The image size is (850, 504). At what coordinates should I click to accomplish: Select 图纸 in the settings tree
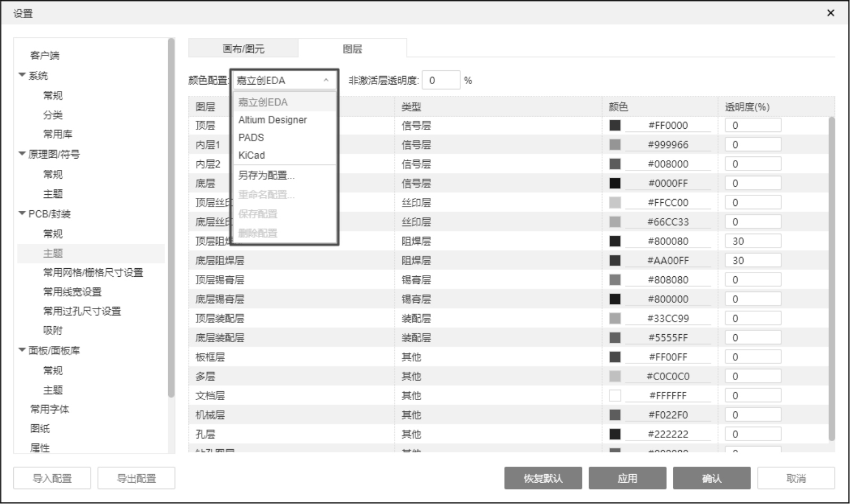(40, 428)
